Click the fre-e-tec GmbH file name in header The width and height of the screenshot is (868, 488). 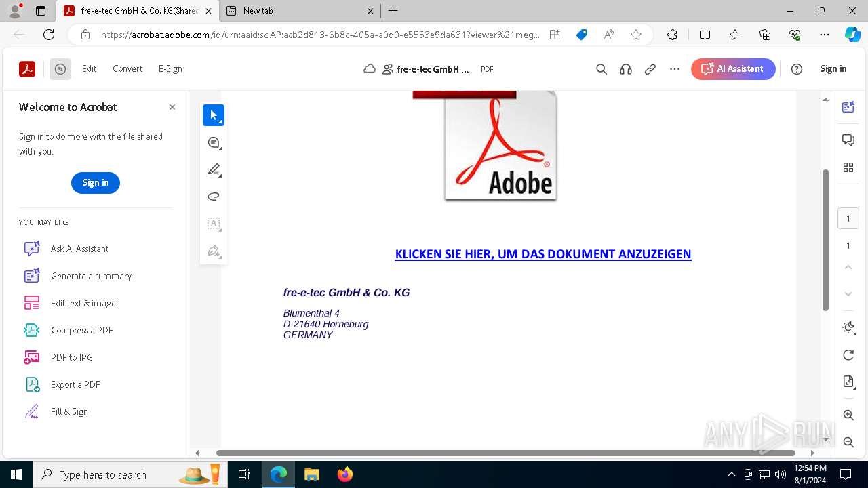pos(433,69)
